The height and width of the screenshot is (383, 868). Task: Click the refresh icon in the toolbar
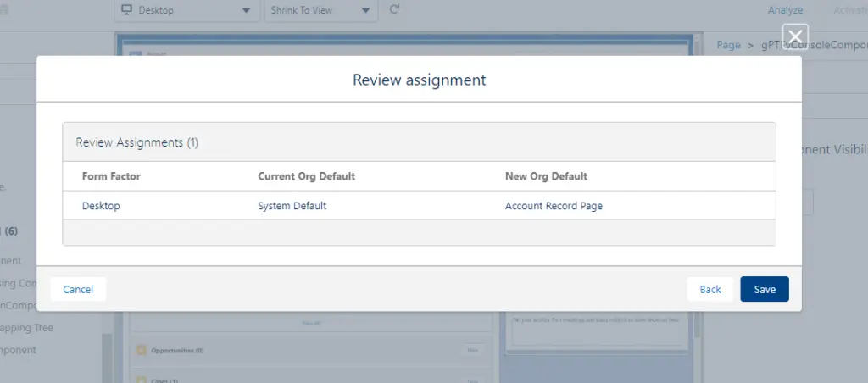394,10
